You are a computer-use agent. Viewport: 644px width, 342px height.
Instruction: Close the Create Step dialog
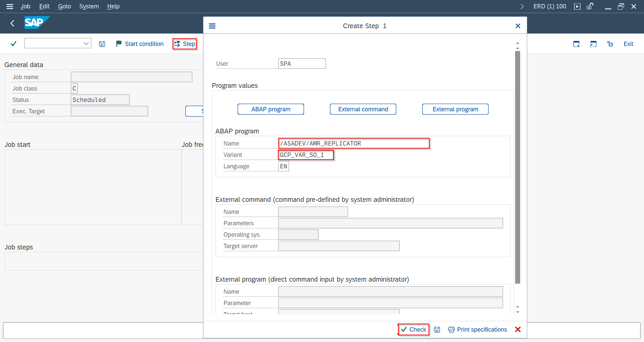point(518,26)
